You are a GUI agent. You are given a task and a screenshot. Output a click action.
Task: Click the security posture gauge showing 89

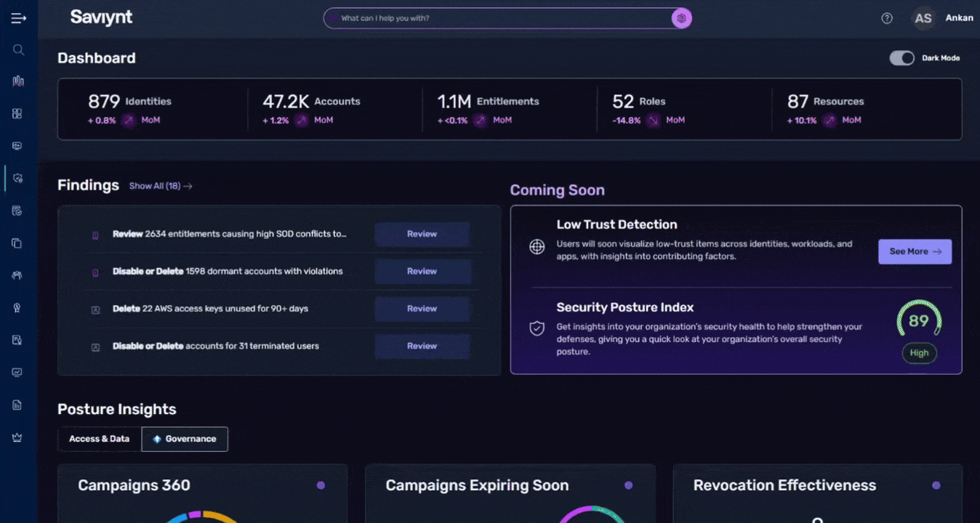coord(919,320)
